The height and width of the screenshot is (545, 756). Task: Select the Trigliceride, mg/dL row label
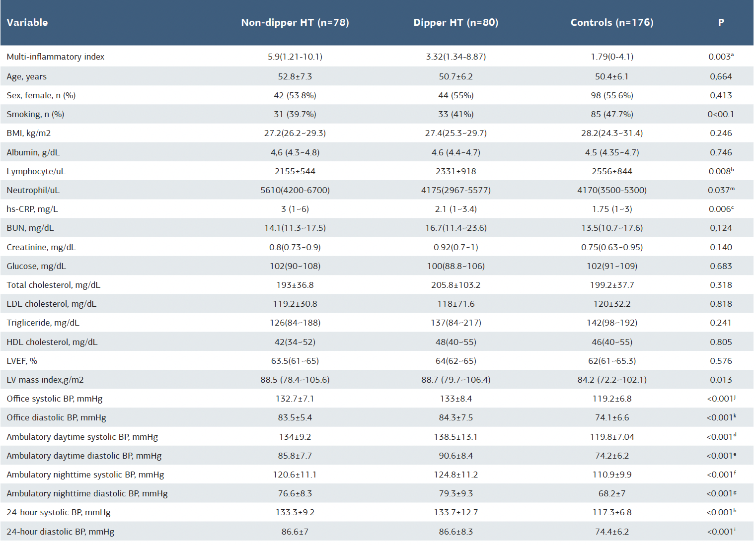pos(43,323)
